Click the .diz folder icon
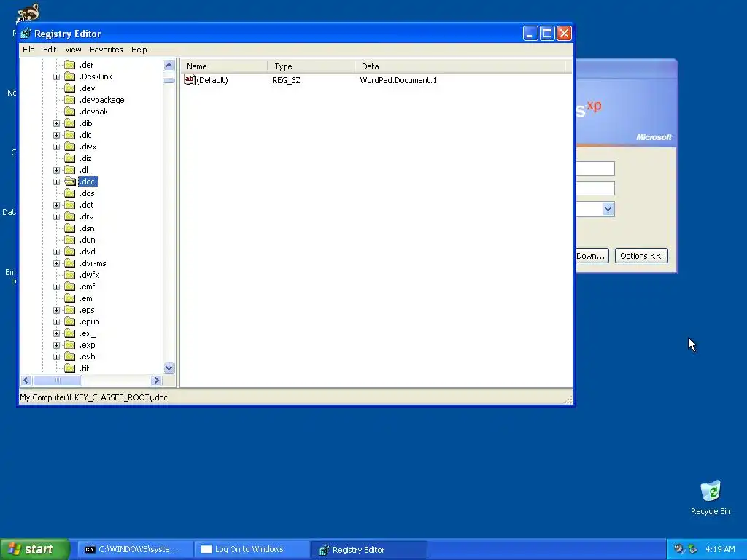This screenshot has width=747, height=560. (x=69, y=158)
